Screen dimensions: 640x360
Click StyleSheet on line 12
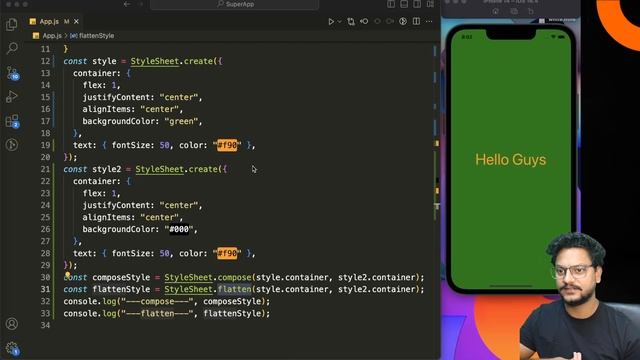(155, 61)
